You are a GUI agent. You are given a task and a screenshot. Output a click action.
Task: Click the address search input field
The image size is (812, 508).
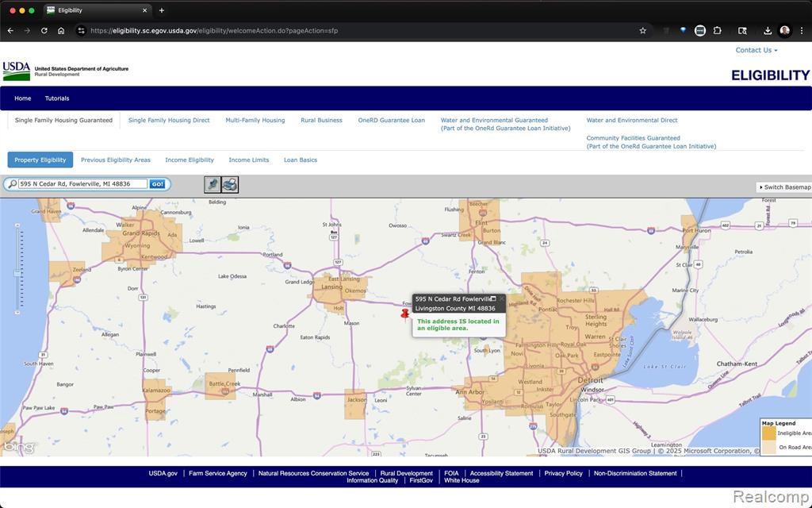tap(82, 184)
